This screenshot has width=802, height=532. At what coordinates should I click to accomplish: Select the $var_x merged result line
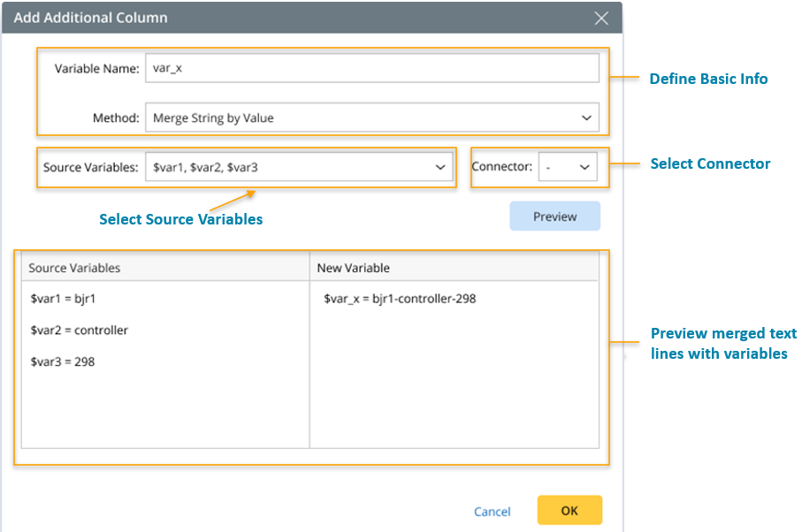[x=400, y=299]
